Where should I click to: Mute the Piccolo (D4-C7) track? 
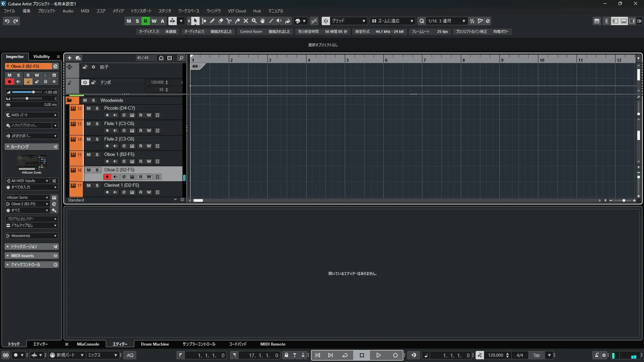(x=89, y=108)
